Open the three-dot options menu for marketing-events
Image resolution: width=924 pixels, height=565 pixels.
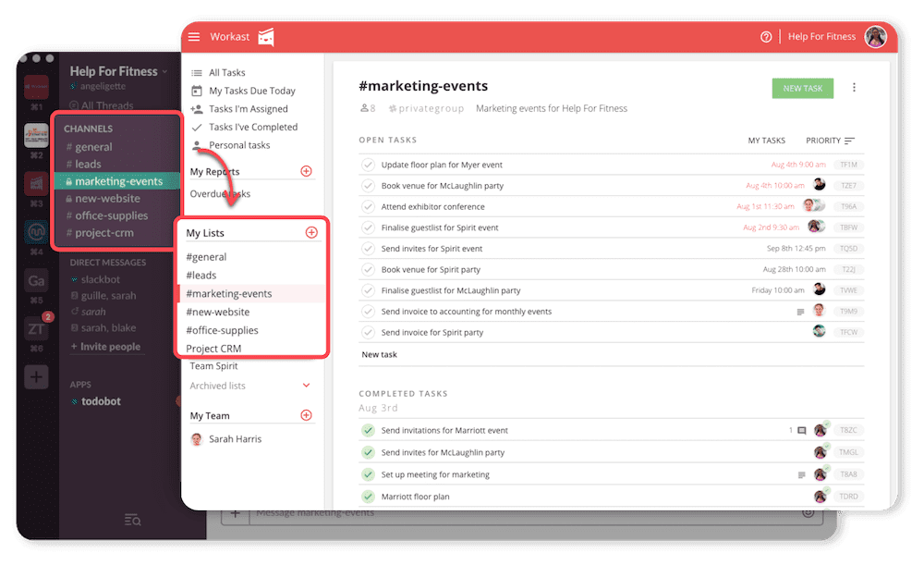point(854,88)
